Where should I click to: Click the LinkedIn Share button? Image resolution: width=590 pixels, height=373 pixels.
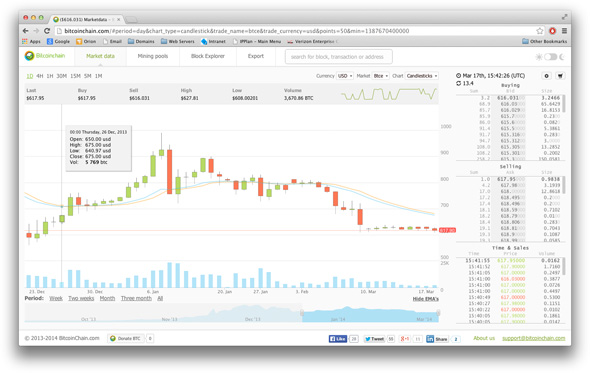[437, 339]
